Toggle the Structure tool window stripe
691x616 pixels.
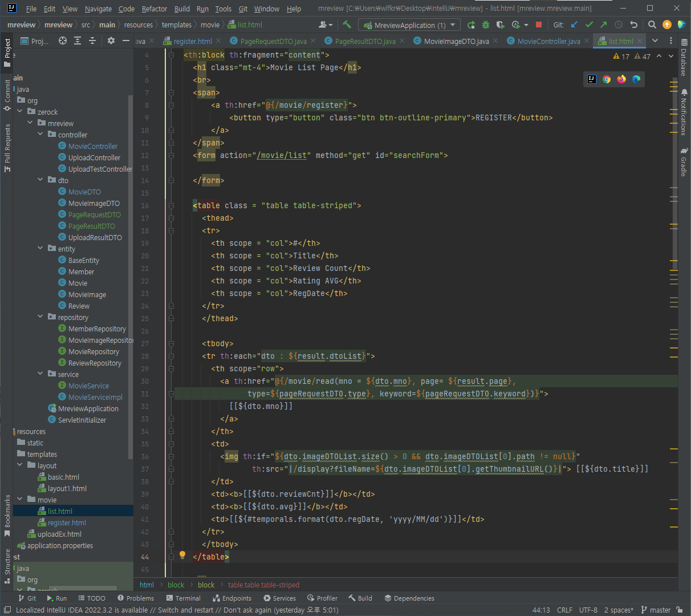(7, 566)
